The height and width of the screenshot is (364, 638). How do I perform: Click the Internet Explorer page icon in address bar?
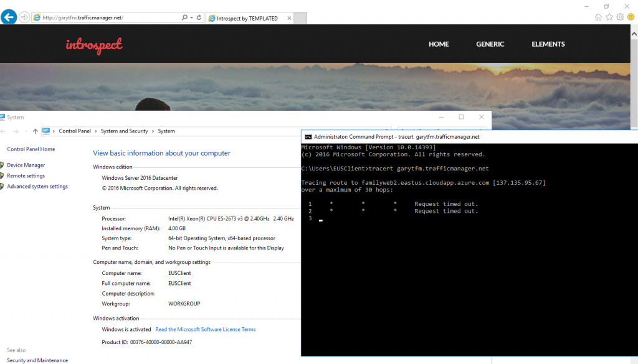click(x=37, y=17)
